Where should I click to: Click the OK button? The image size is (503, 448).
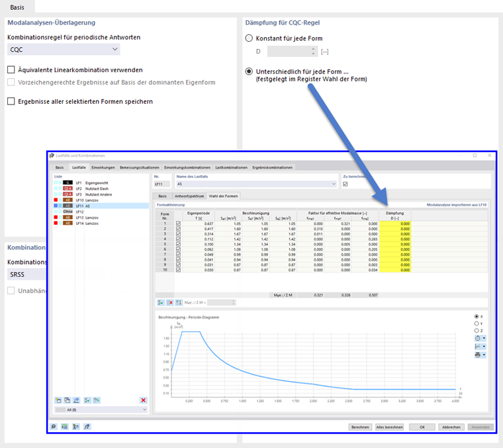click(x=422, y=427)
